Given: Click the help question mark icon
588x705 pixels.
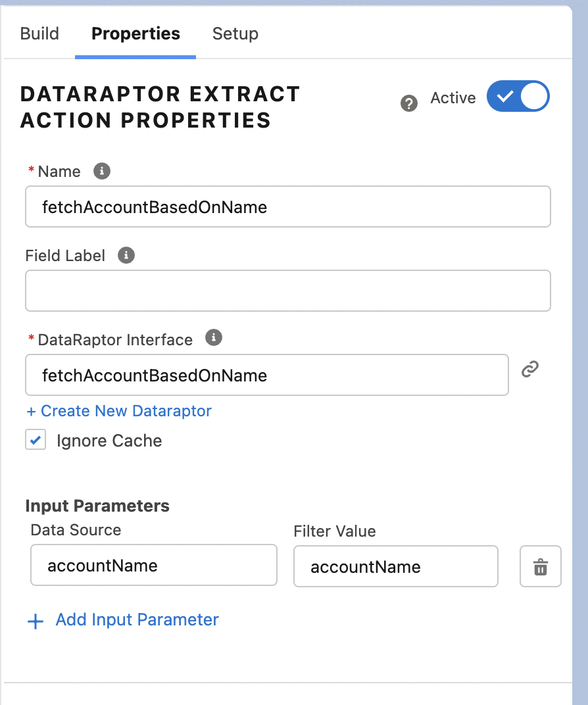Looking at the screenshot, I should pos(409,103).
